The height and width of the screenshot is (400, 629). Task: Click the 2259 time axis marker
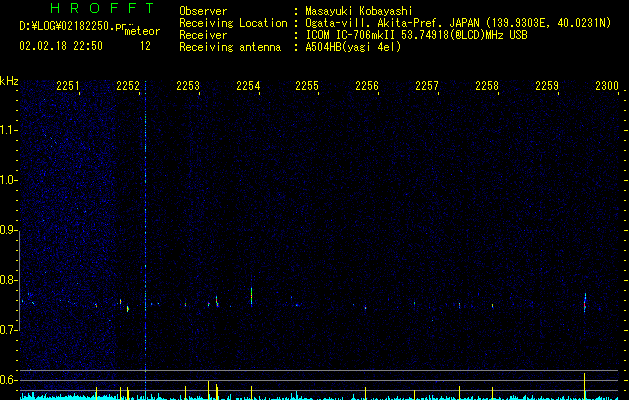click(547, 85)
